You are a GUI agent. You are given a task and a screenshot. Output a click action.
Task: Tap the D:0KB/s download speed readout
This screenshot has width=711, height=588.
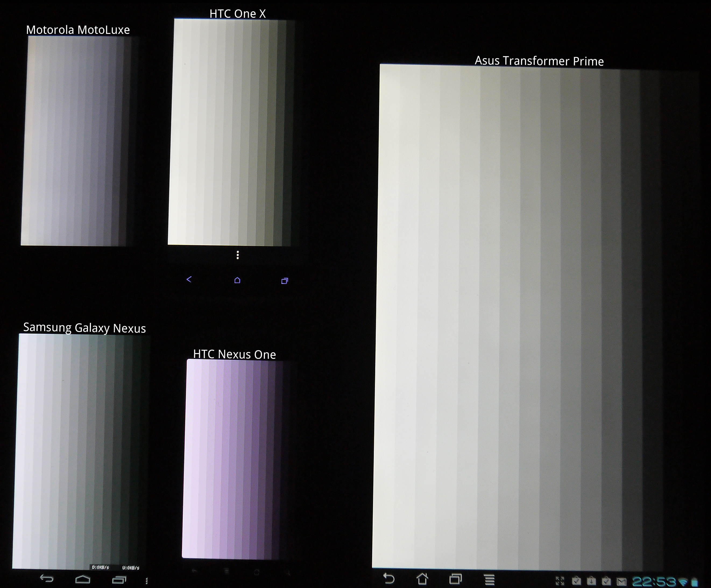(x=101, y=567)
